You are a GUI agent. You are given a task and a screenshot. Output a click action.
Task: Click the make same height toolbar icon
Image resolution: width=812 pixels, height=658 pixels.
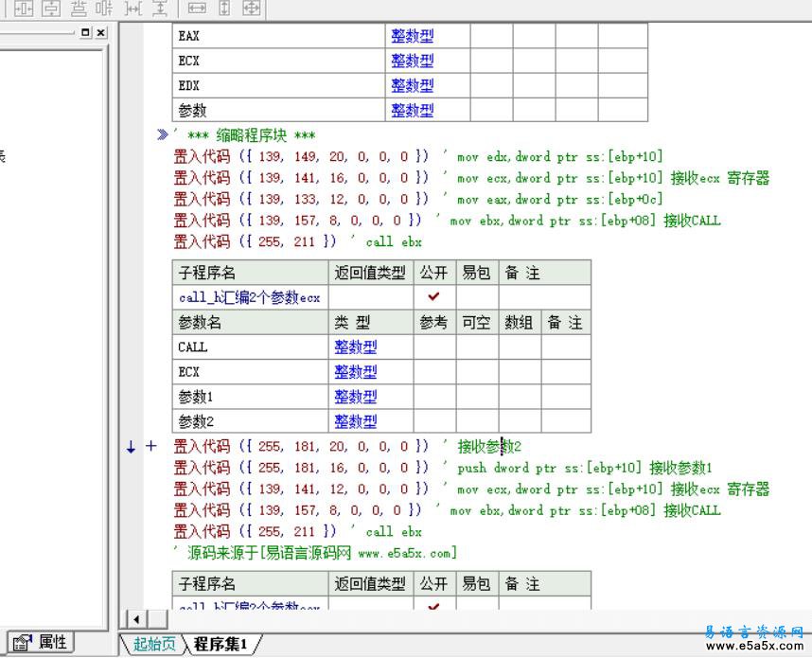[x=224, y=8]
